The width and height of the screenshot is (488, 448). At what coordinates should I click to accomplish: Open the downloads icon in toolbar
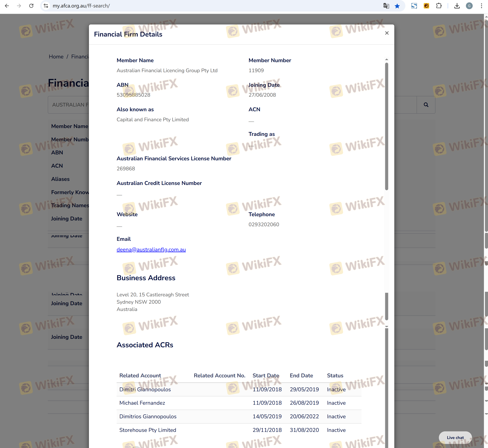(x=457, y=6)
